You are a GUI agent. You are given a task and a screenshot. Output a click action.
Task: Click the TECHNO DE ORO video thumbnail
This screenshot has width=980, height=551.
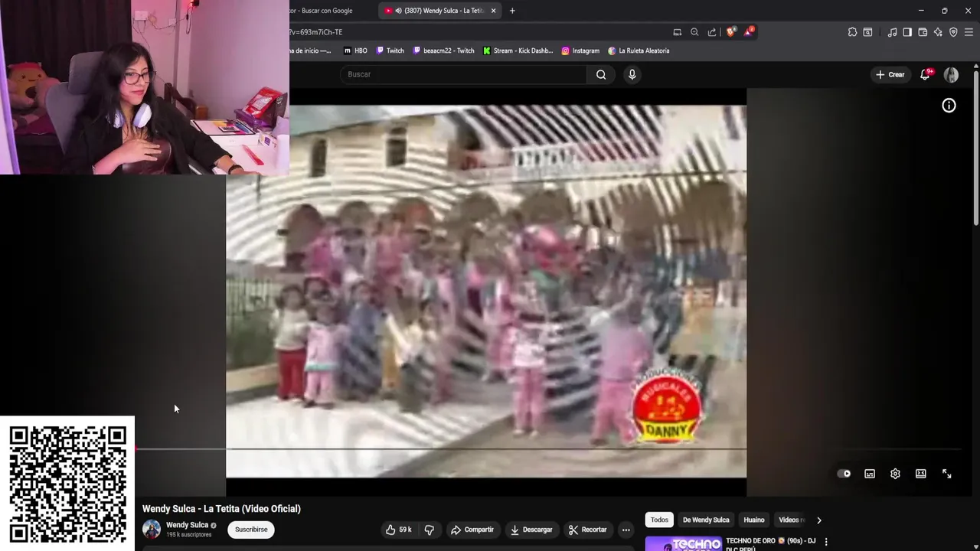click(x=683, y=543)
